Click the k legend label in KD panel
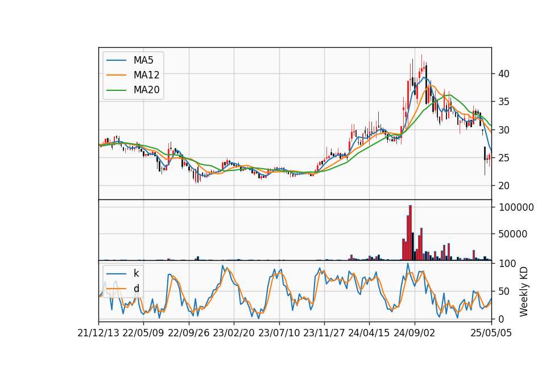The height and width of the screenshot is (392, 546). (x=136, y=273)
